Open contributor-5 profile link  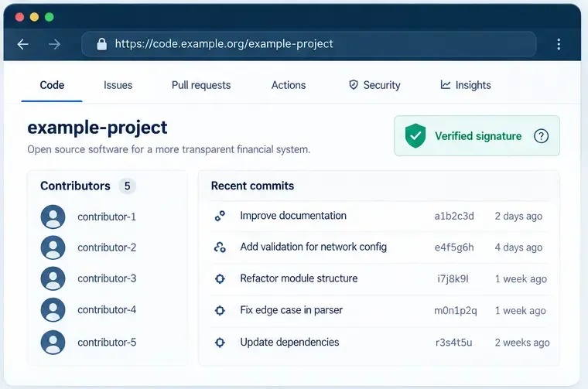click(x=107, y=342)
